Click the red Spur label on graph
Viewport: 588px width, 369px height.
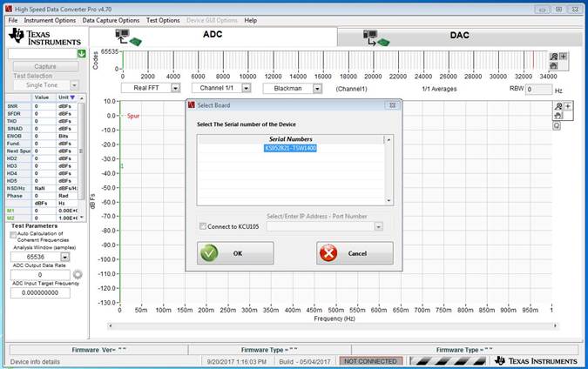(133, 116)
